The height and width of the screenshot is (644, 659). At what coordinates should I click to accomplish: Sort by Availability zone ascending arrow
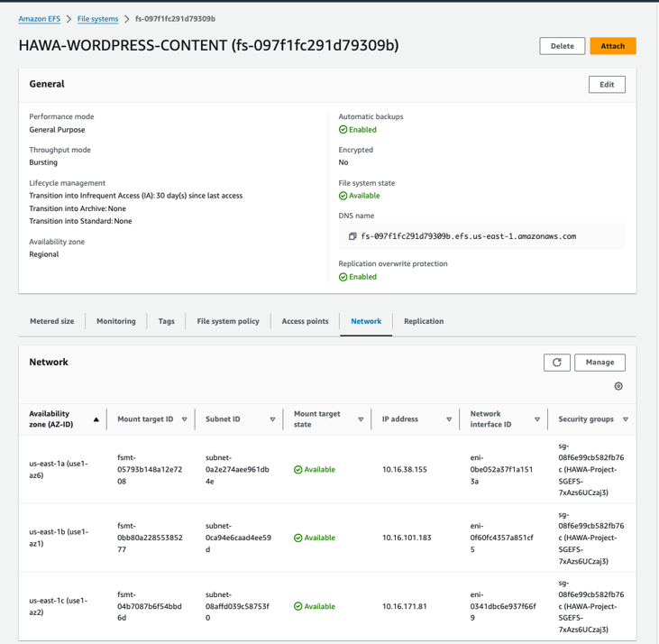96,419
